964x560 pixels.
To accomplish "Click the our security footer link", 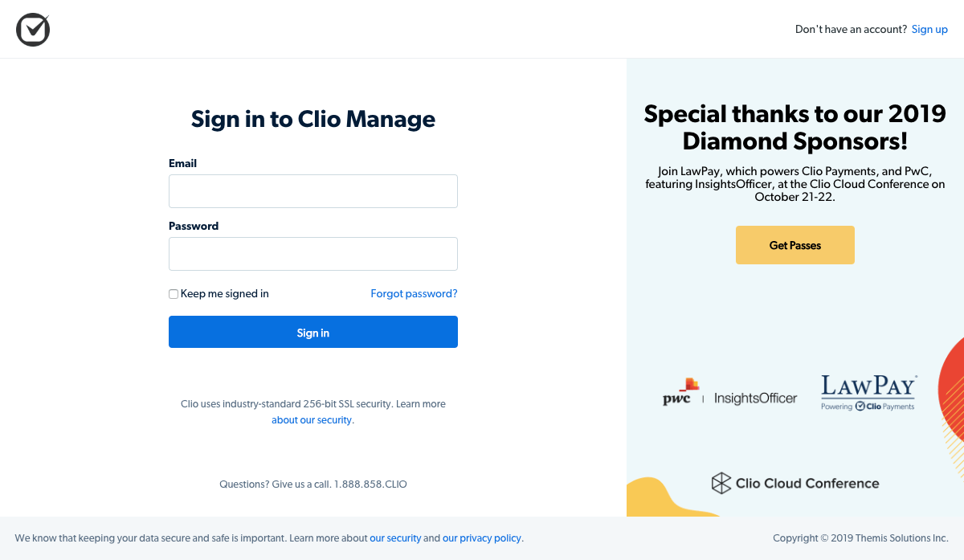I will click(x=396, y=538).
